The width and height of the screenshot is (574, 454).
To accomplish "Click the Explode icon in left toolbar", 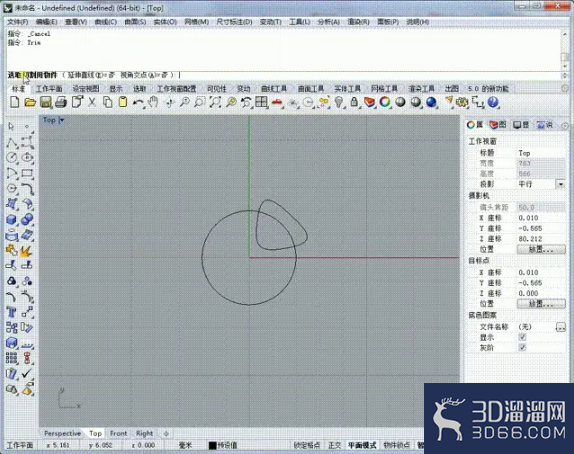I will tap(27, 251).
